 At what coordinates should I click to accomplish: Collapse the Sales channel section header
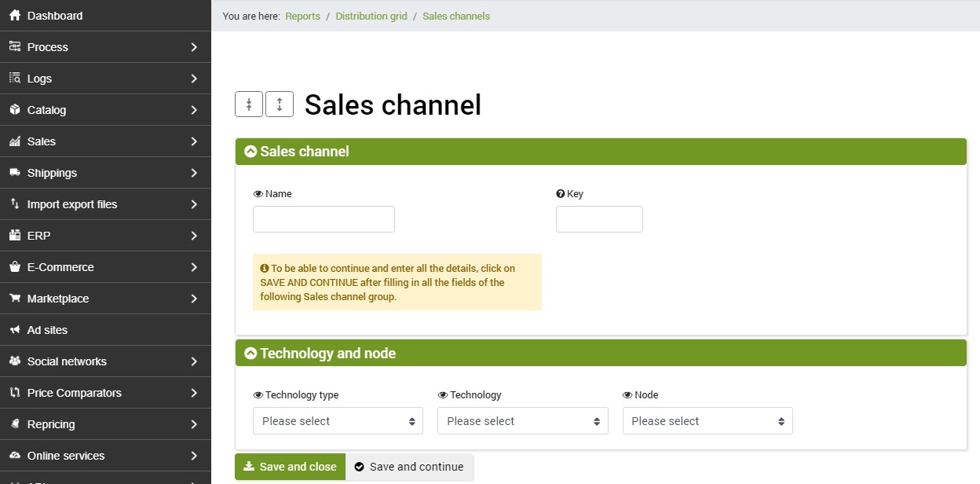(601, 152)
